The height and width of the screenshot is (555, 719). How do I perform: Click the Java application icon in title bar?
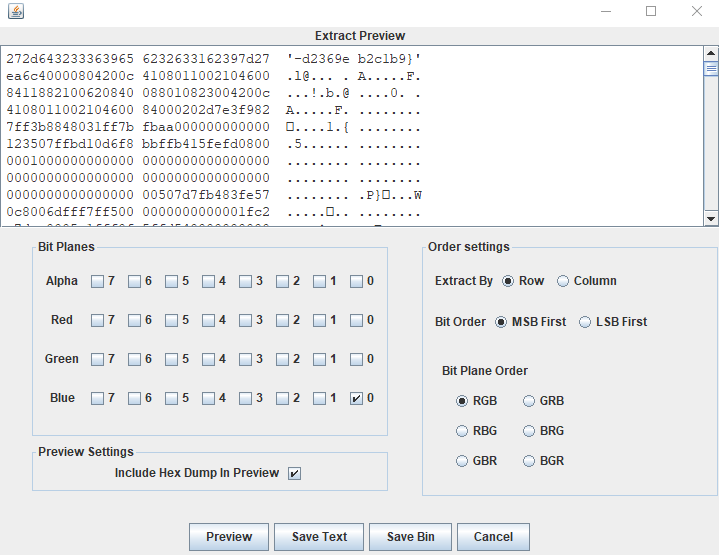[x=16, y=11]
